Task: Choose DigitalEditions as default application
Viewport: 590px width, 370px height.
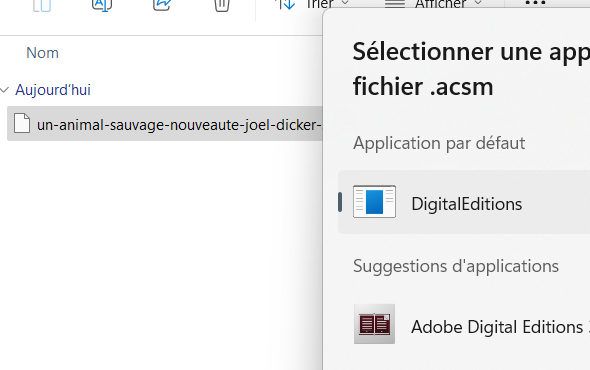Action: pyautogui.click(x=464, y=202)
